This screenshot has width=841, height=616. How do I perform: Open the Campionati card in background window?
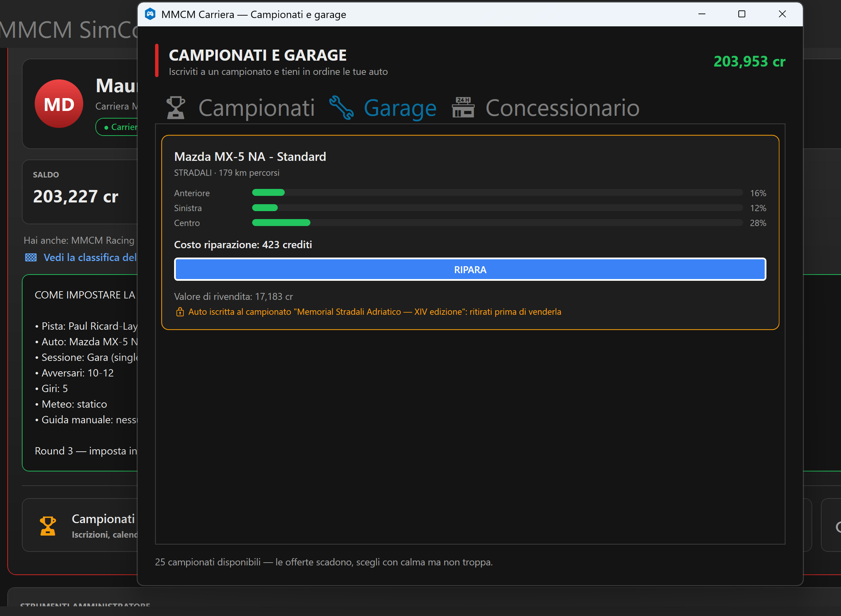click(x=80, y=525)
